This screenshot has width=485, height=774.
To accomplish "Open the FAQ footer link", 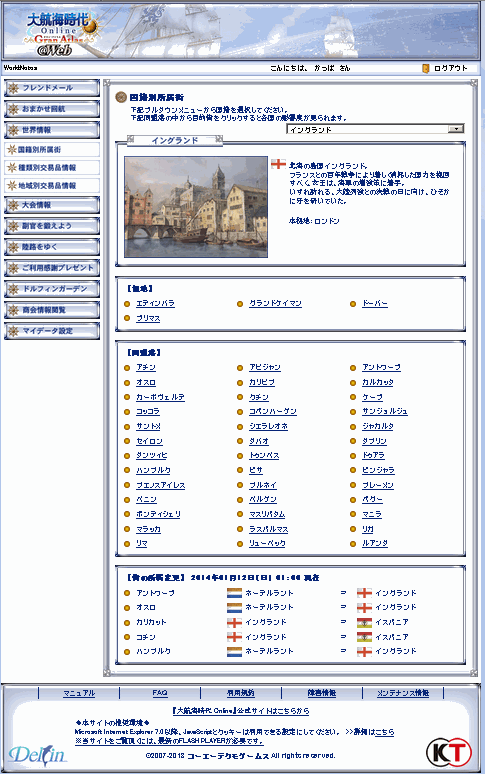I will click(160, 693).
